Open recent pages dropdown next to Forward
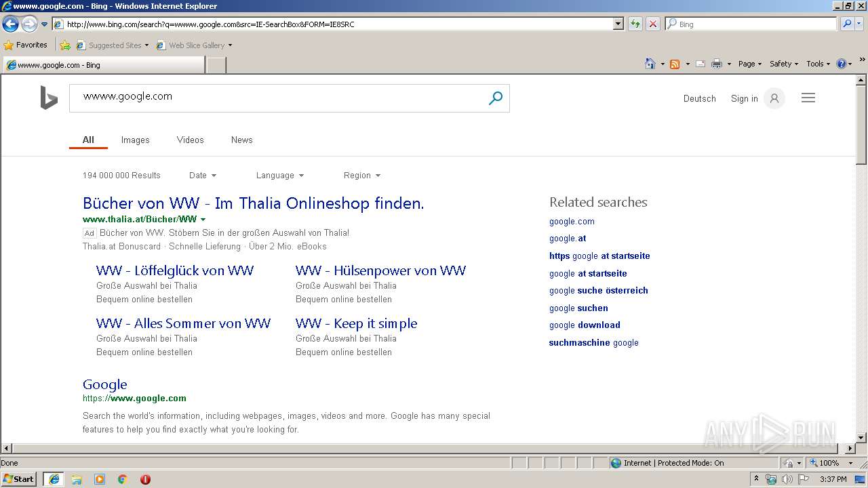The height and width of the screenshot is (488, 868). coord(44,24)
